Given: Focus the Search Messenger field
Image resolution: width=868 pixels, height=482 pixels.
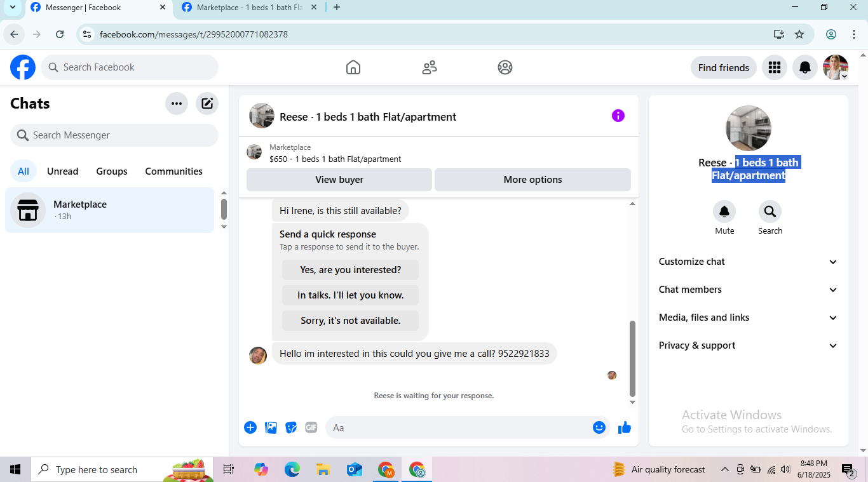Looking at the screenshot, I should (114, 135).
